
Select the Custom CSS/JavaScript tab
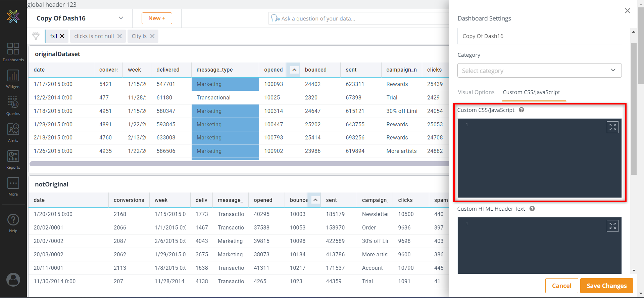coord(531,92)
